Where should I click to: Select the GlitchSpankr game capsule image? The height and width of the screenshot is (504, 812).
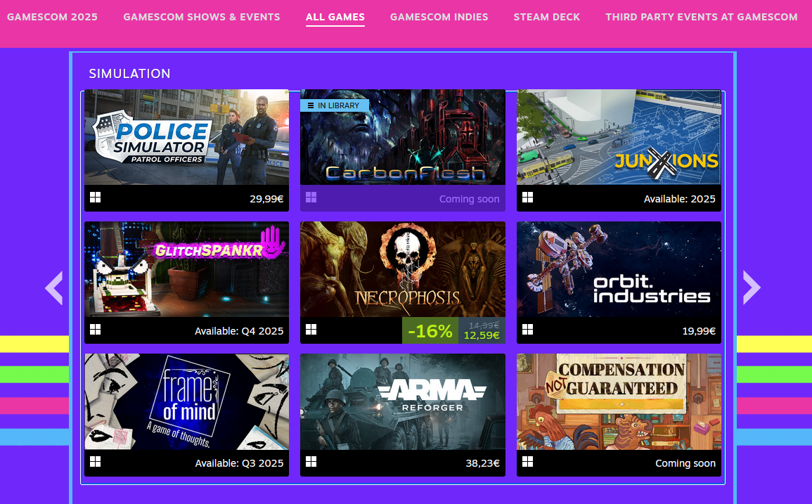186,269
